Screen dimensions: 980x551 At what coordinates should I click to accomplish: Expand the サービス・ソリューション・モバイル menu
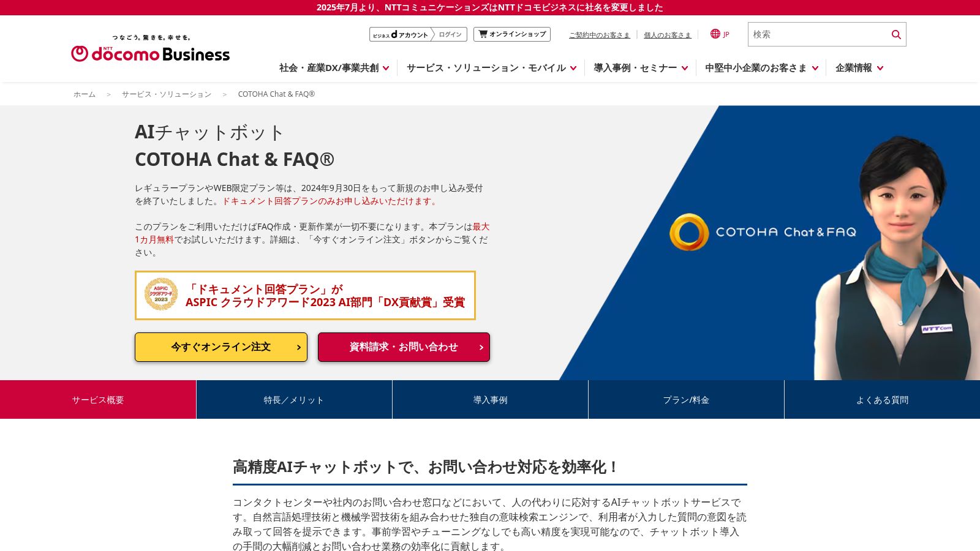pos(491,68)
